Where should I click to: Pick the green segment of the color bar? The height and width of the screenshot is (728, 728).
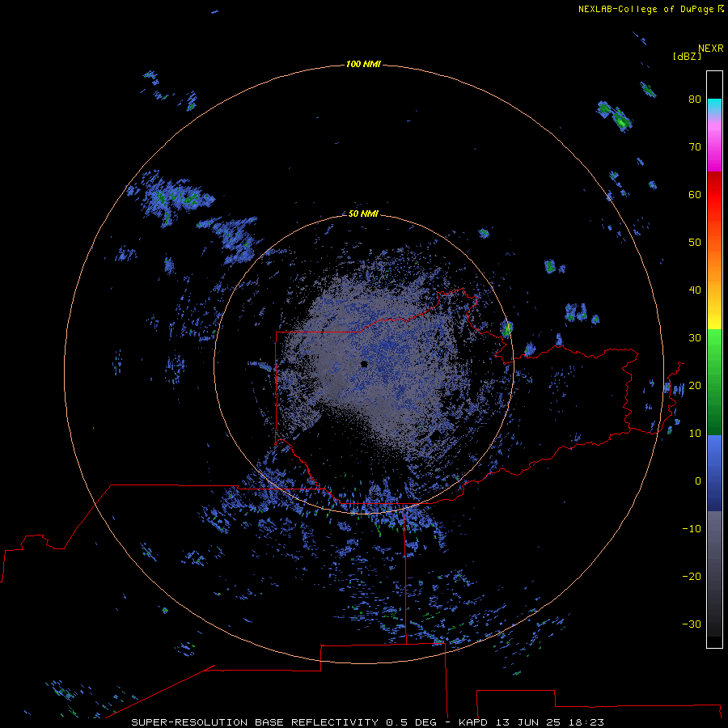coord(714,382)
